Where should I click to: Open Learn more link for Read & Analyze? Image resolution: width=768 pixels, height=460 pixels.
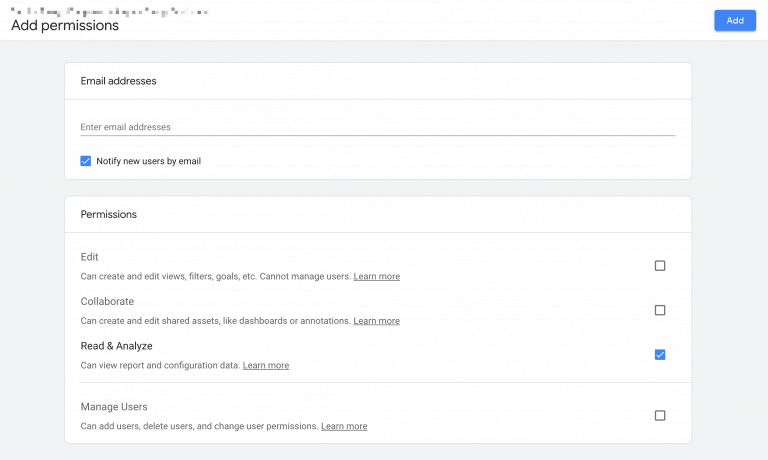click(266, 366)
